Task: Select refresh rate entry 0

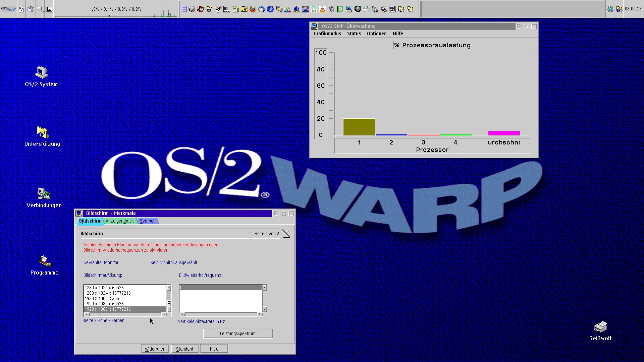Action: pos(221,288)
